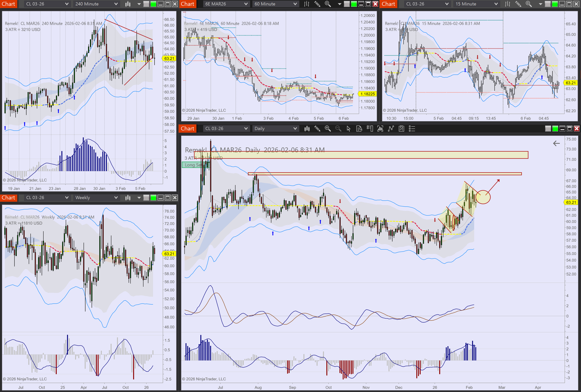The width and height of the screenshot is (581, 392).
Task: Click Zoom Out icon on Daily chart
Action: click(338, 129)
